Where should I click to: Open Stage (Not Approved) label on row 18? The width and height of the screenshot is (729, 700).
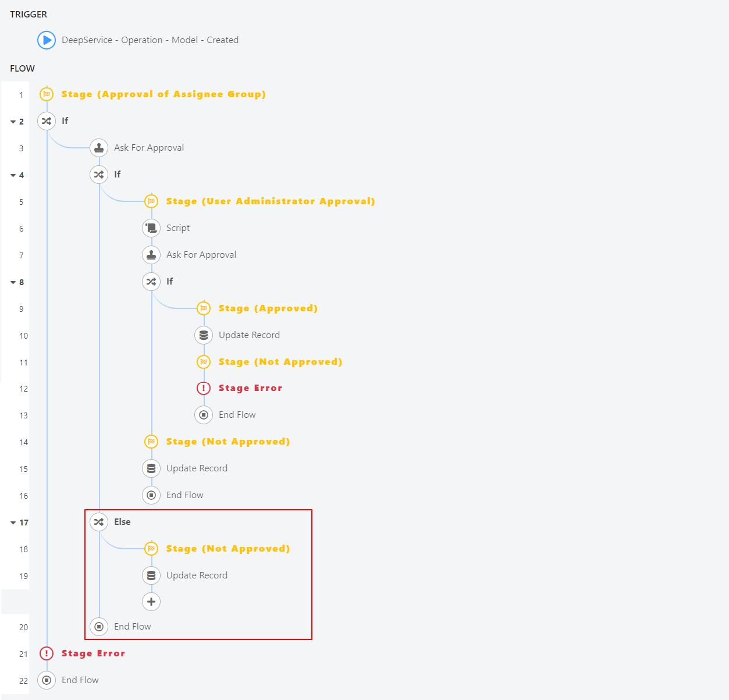coord(228,549)
